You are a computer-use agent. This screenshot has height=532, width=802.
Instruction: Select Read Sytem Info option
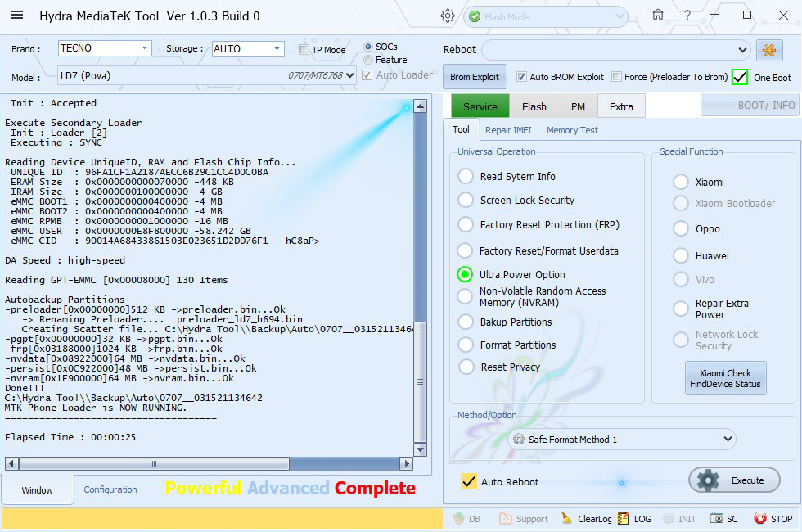tap(466, 177)
